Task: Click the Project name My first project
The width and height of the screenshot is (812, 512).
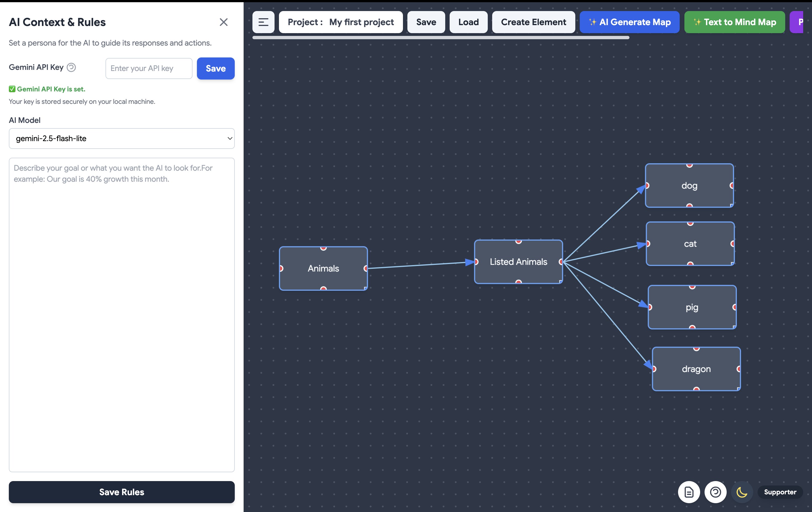Action: pos(341,22)
